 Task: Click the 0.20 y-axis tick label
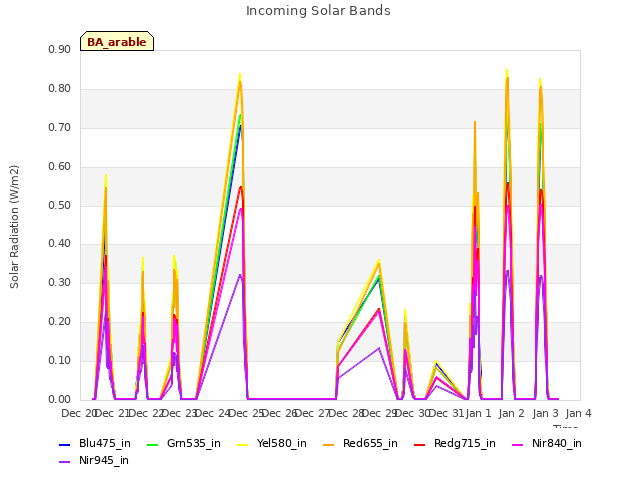tap(59, 322)
